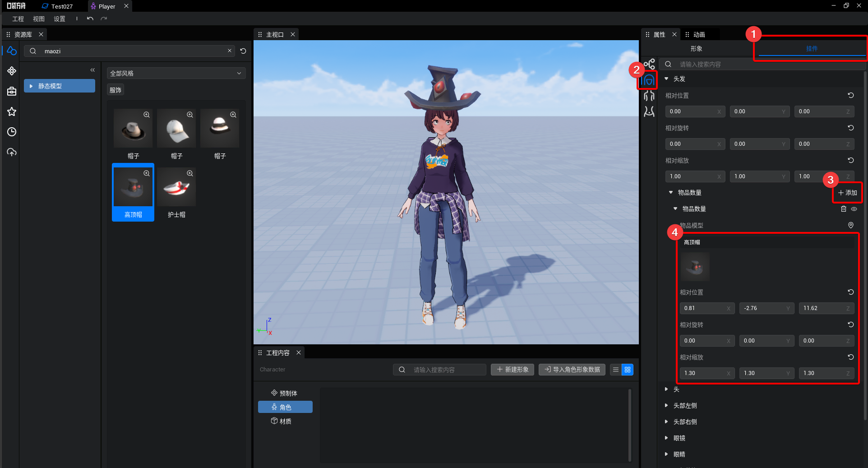868x468 pixels.
Task: Select the 挂件 tab
Action: point(812,48)
